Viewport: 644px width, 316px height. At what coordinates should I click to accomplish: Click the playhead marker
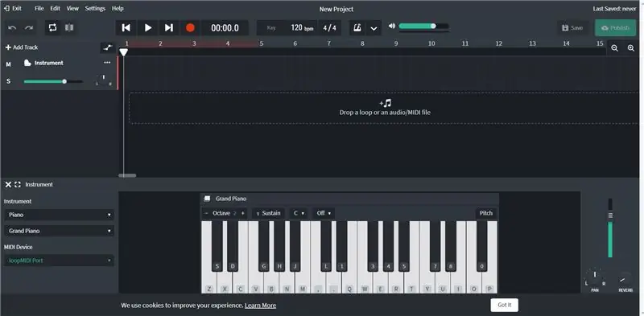[x=124, y=52]
